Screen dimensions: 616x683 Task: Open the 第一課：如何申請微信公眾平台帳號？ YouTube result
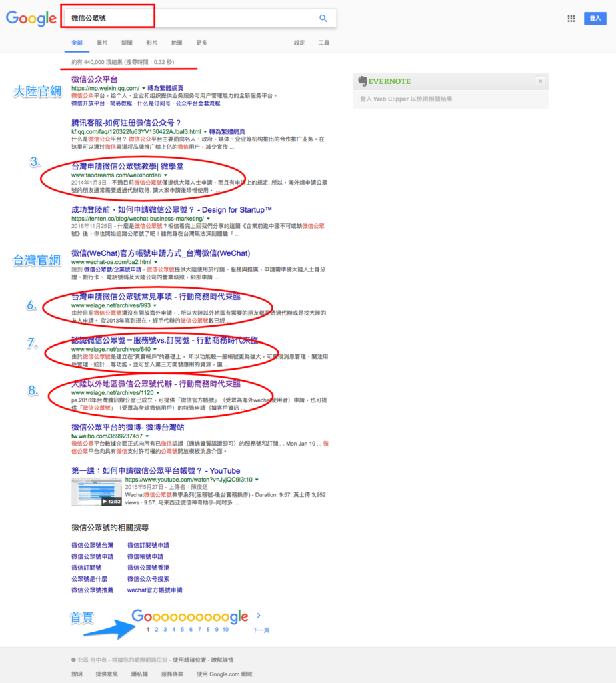pyautogui.click(x=156, y=471)
